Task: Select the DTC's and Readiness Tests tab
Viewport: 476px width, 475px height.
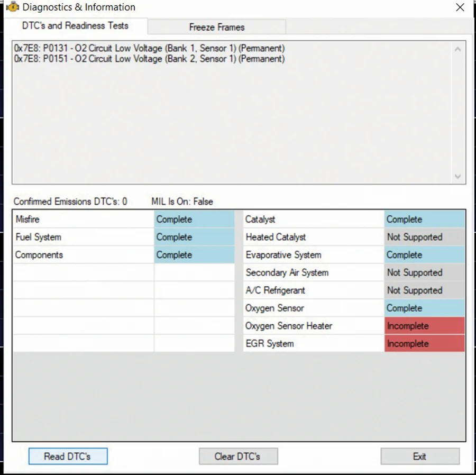Action: [75, 25]
